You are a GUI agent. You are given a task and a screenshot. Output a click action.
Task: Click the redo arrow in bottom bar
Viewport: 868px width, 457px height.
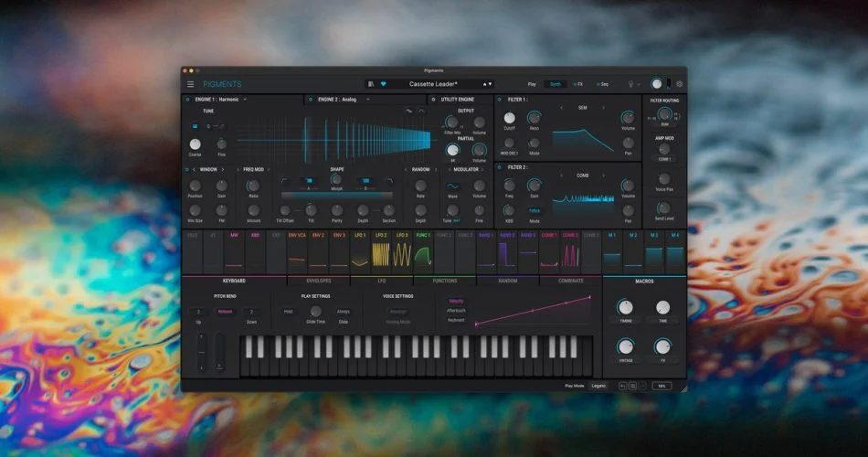point(642,386)
